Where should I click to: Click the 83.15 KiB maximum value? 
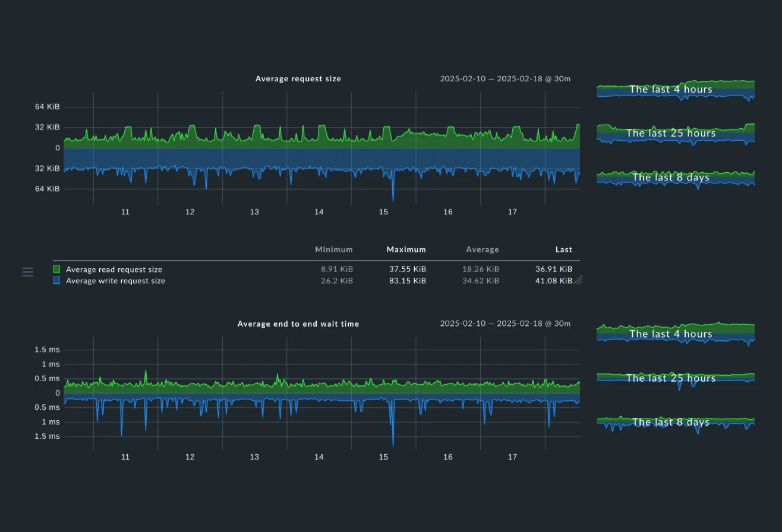pos(408,281)
